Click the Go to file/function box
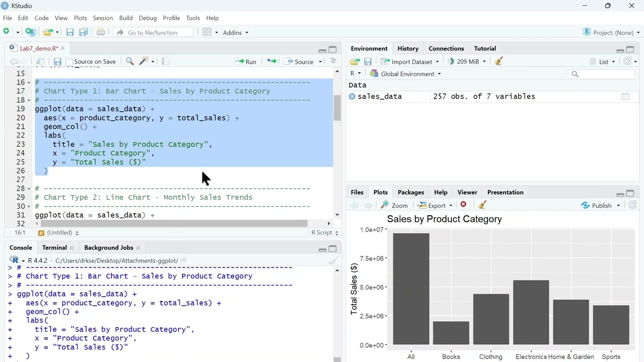The height and width of the screenshot is (362, 644). 153,32
